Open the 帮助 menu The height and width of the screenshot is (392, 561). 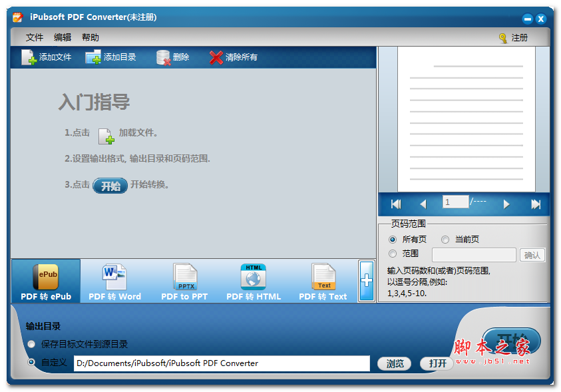click(x=91, y=37)
